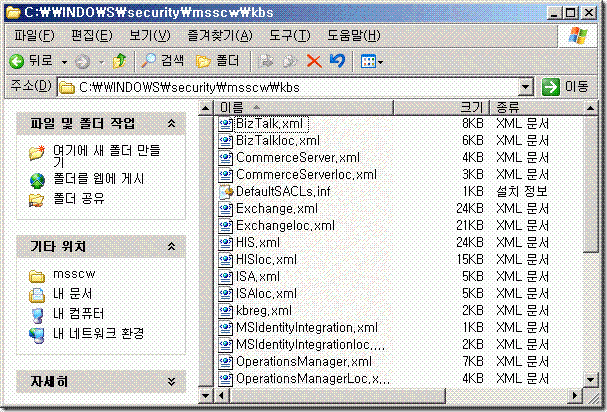Select the HIS.xml file icon
The height and width of the screenshot is (412, 607).
tap(225, 243)
